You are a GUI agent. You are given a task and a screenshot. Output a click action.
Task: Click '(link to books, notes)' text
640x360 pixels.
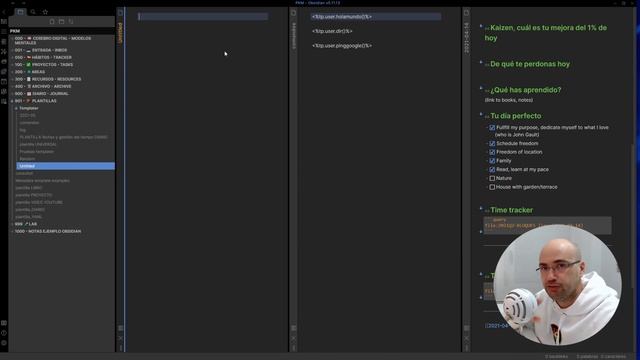pos(509,100)
